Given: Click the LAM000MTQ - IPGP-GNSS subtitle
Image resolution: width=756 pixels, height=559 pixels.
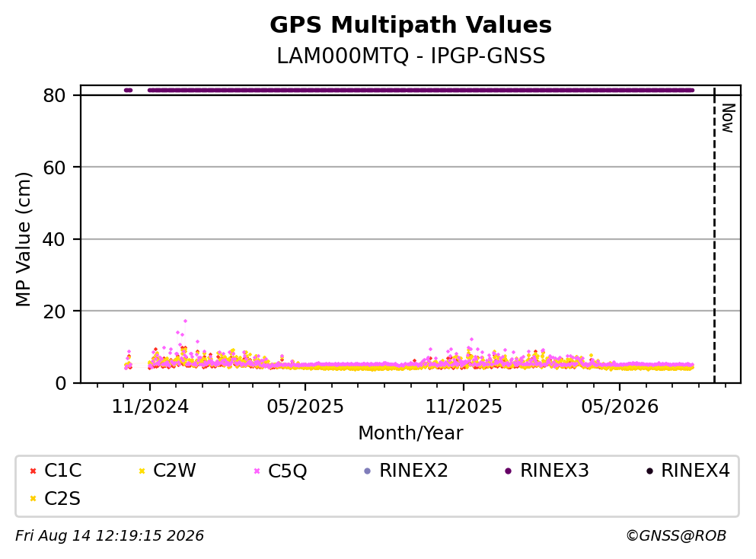Looking at the screenshot, I should coord(411,56).
